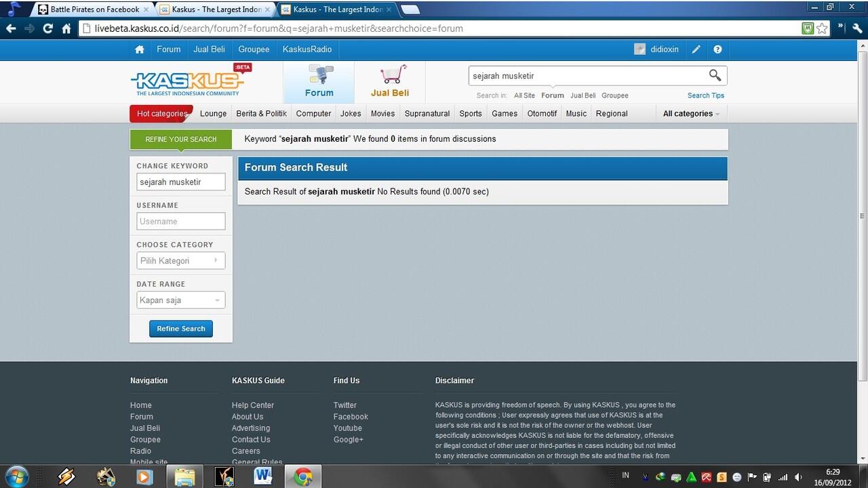Screen dimensions: 868x488
Task: Focus the Username filter field
Action: [x=181, y=221]
